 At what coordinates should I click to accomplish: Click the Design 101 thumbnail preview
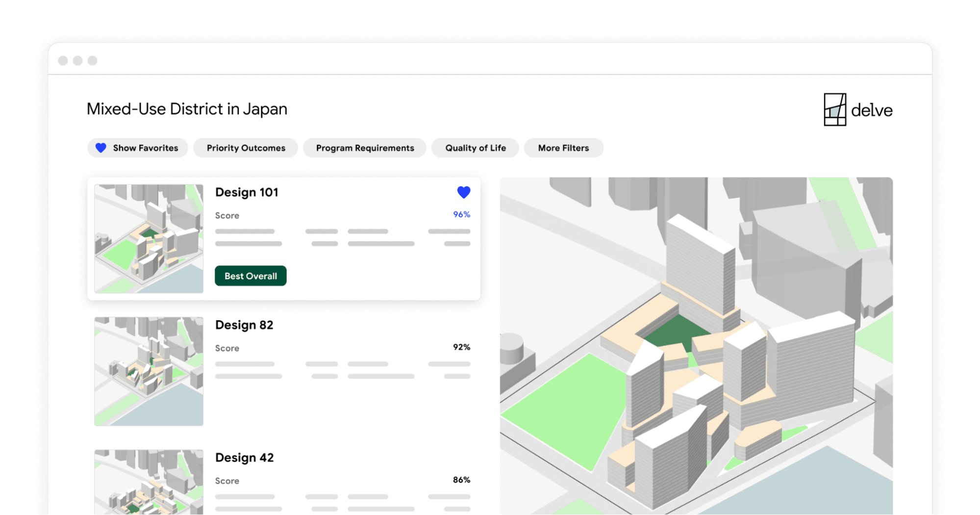[x=148, y=239]
